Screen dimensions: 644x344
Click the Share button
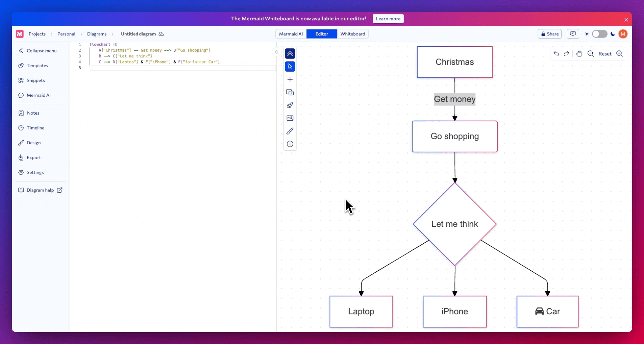(x=549, y=34)
